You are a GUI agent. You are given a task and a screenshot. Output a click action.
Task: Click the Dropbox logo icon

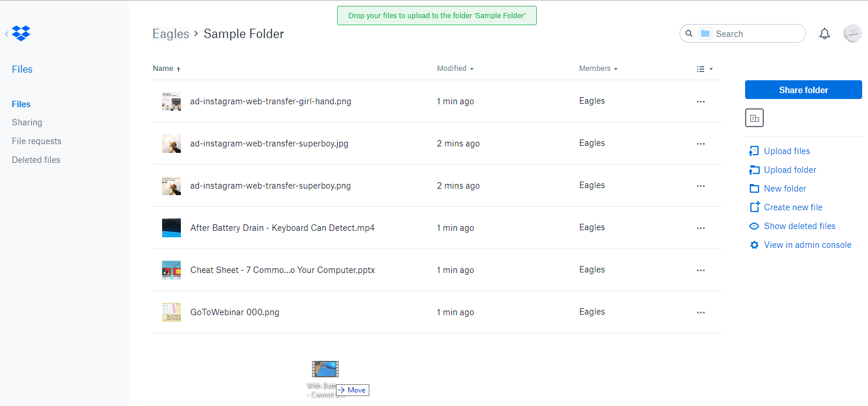tap(21, 33)
